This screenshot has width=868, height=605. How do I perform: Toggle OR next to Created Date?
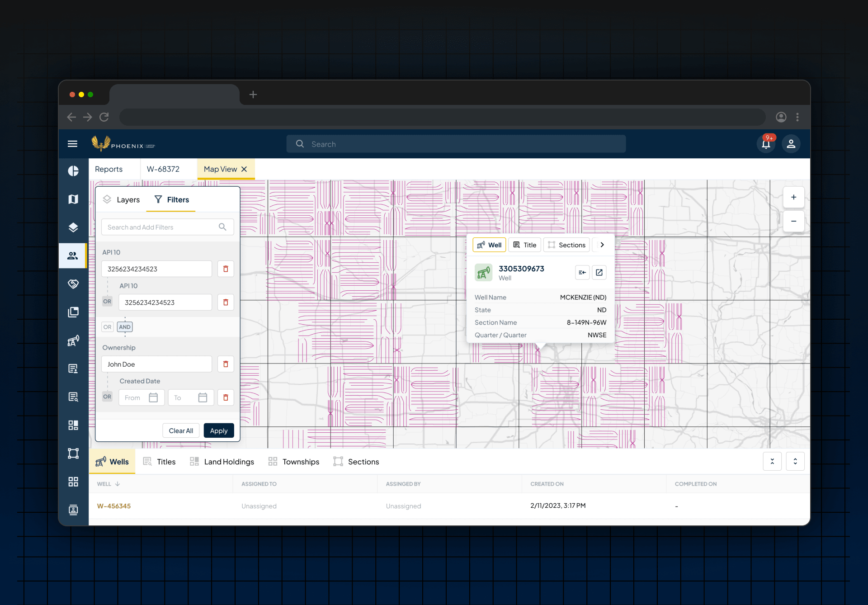(x=107, y=397)
